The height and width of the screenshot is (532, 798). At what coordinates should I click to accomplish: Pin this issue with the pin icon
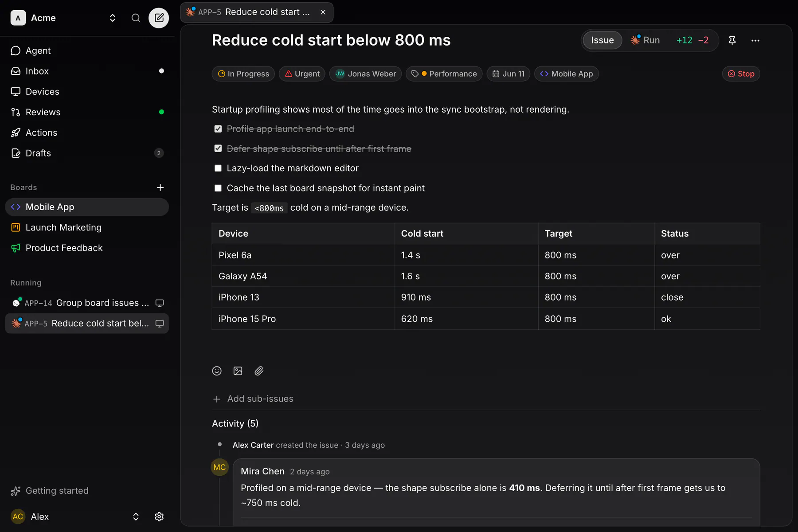point(732,40)
